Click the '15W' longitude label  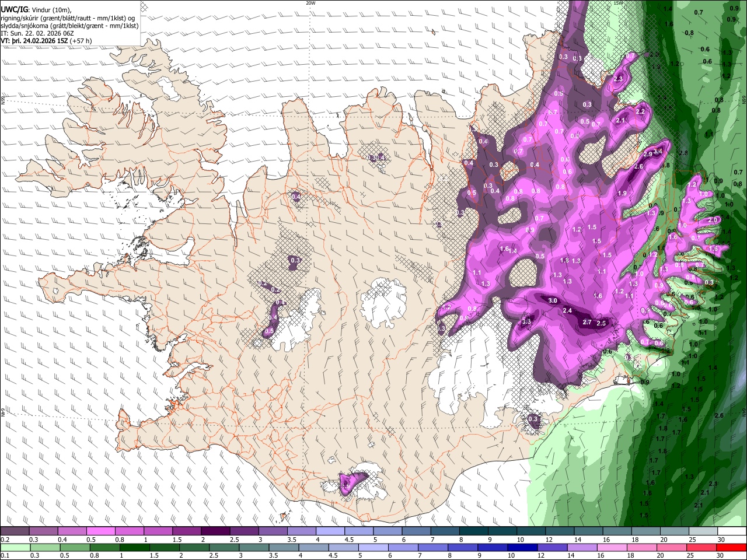618,3
